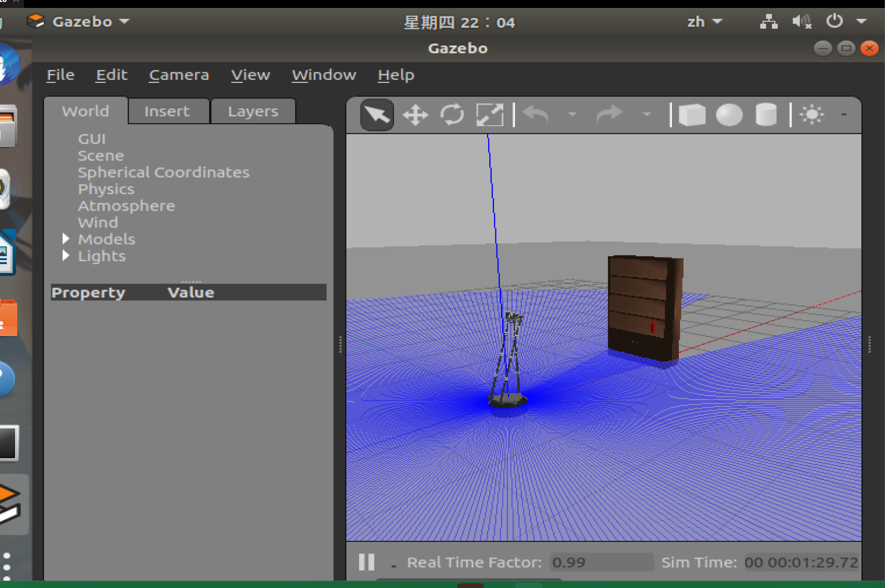Pause the simulation

tap(366, 562)
